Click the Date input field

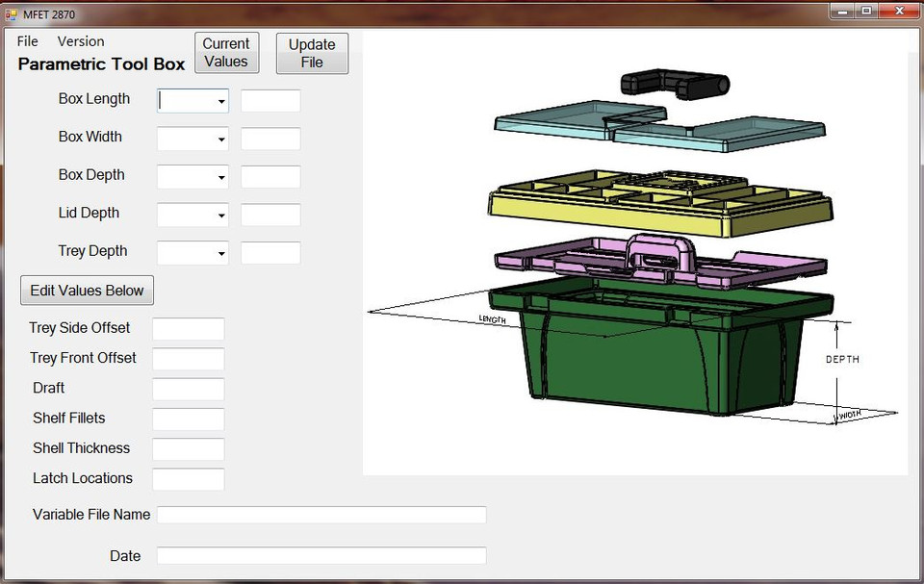[x=321, y=555]
